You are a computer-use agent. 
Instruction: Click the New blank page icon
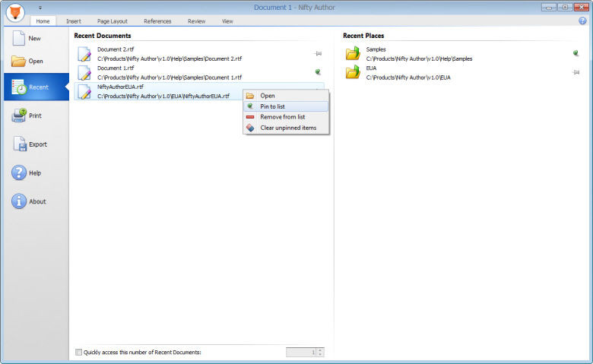coord(18,38)
